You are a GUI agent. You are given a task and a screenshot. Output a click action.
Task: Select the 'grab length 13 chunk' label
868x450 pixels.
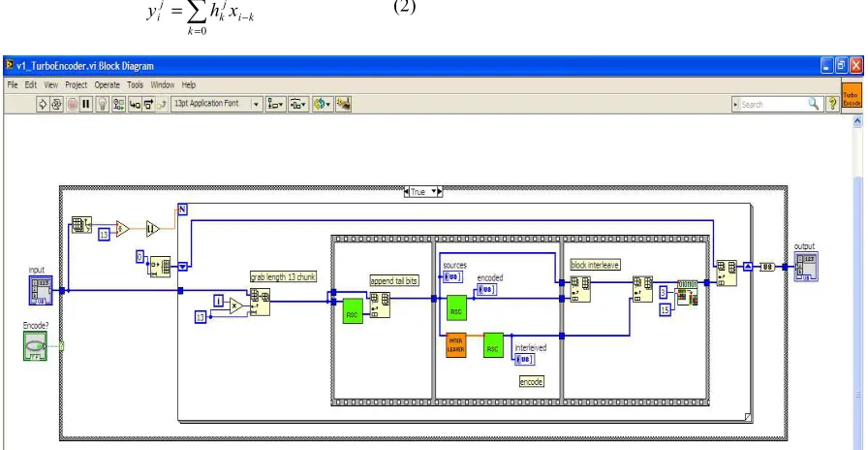click(284, 277)
